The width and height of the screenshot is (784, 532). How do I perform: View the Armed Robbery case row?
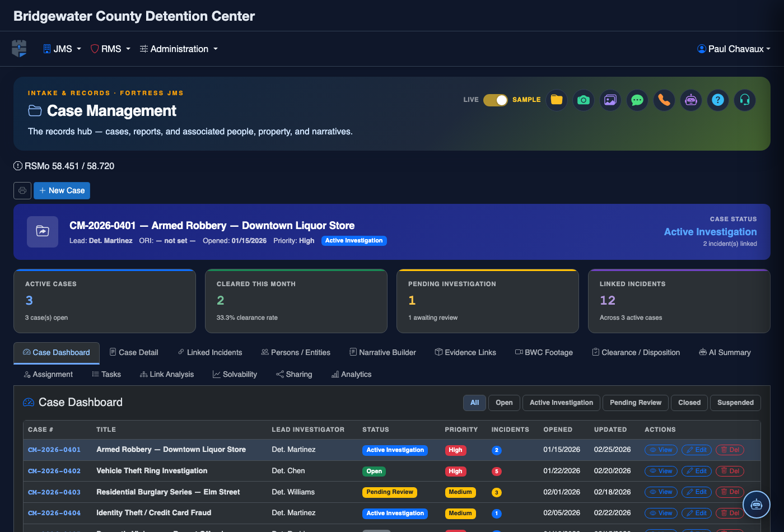pyautogui.click(x=661, y=450)
